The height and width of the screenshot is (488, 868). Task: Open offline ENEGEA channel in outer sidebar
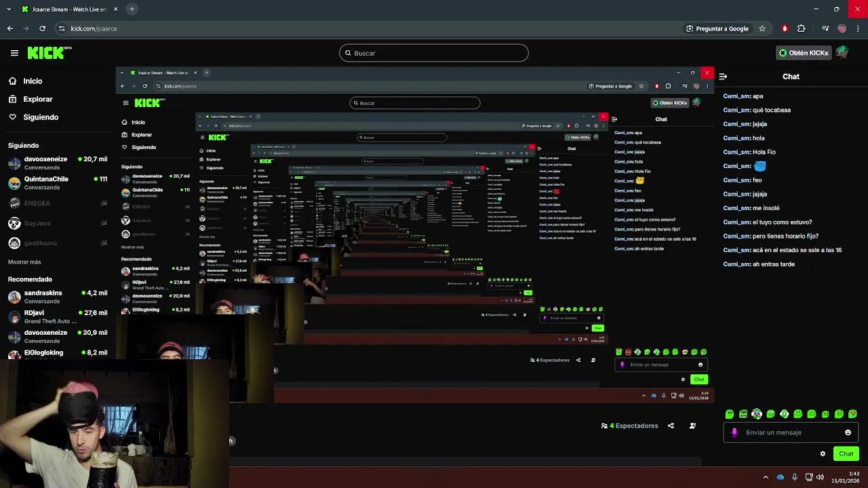(x=57, y=203)
